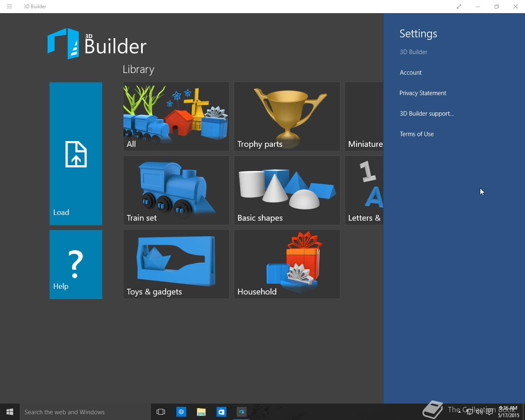
Task: Open File Explorer from the taskbar
Action: click(201, 412)
